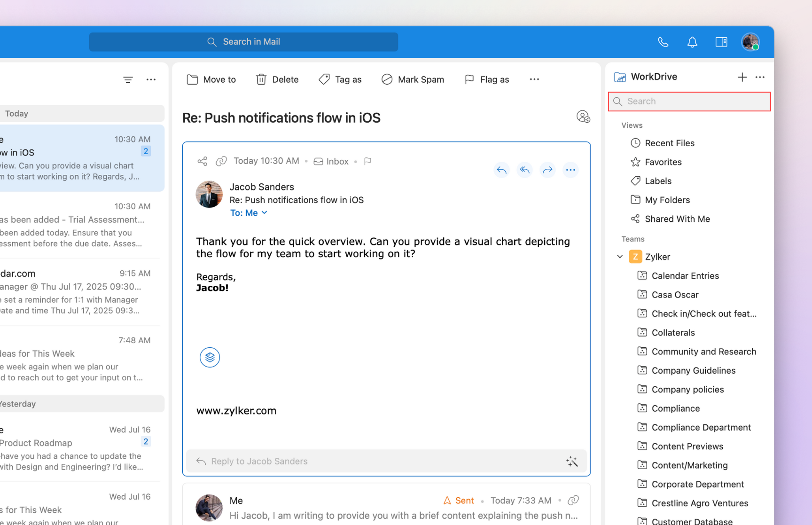
Task: Open the Compliance Department folder
Action: click(x=694, y=427)
